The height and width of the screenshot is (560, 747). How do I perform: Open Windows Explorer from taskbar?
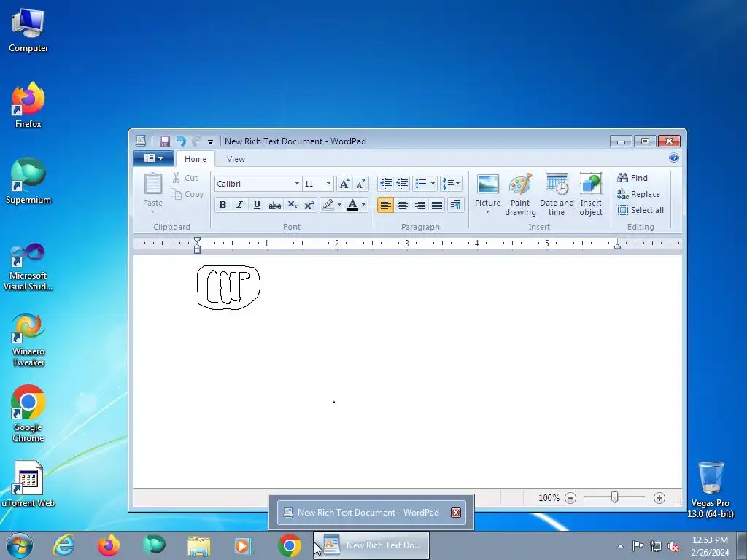click(198, 545)
